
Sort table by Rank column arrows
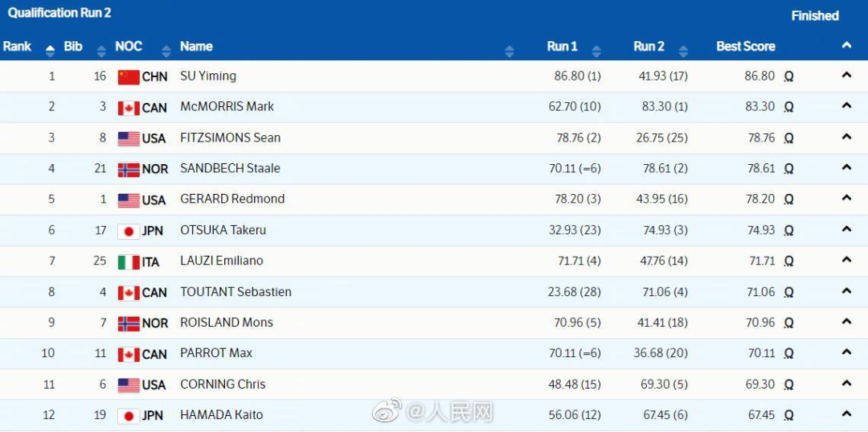(x=50, y=51)
